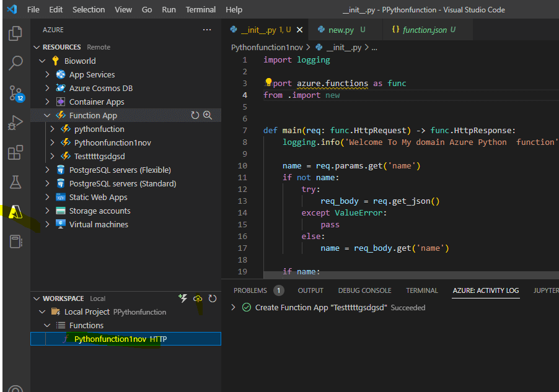Image resolution: width=559 pixels, height=392 pixels.
Task: Close the __init__.py editor tab
Action: [300, 30]
